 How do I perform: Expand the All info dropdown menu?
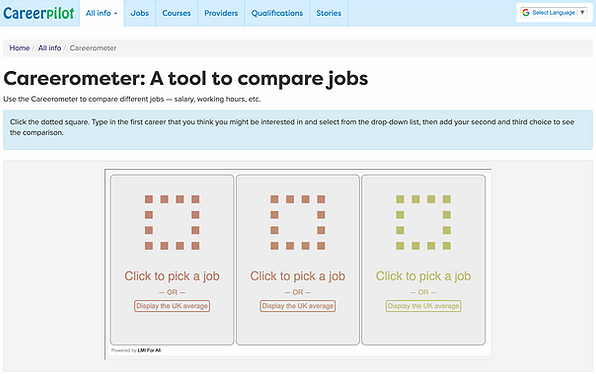(101, 13)
